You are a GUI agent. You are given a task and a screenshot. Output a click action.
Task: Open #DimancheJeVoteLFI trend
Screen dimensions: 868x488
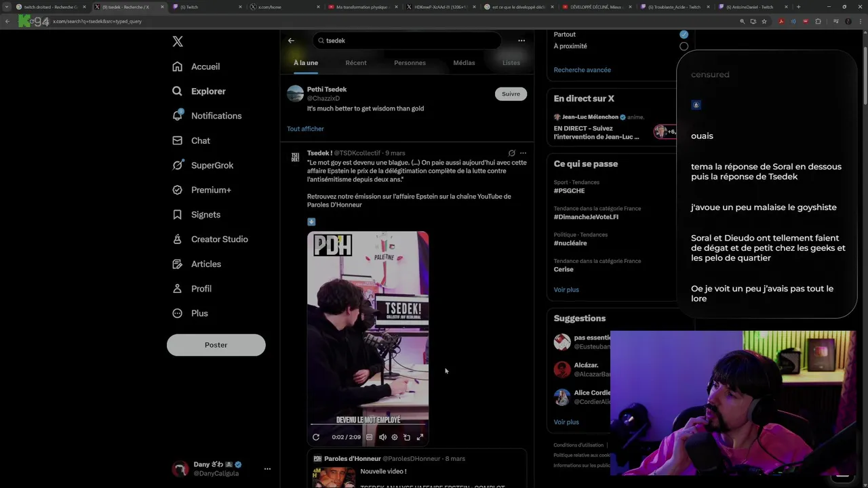coord(586,217)
